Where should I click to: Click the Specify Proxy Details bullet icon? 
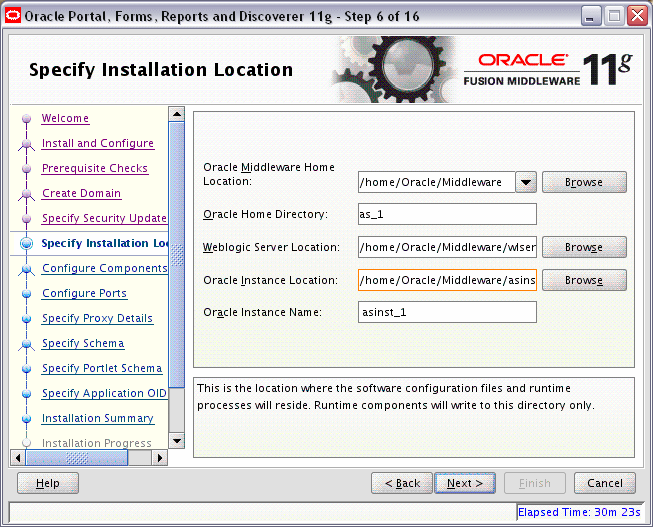tap(27, 319)
